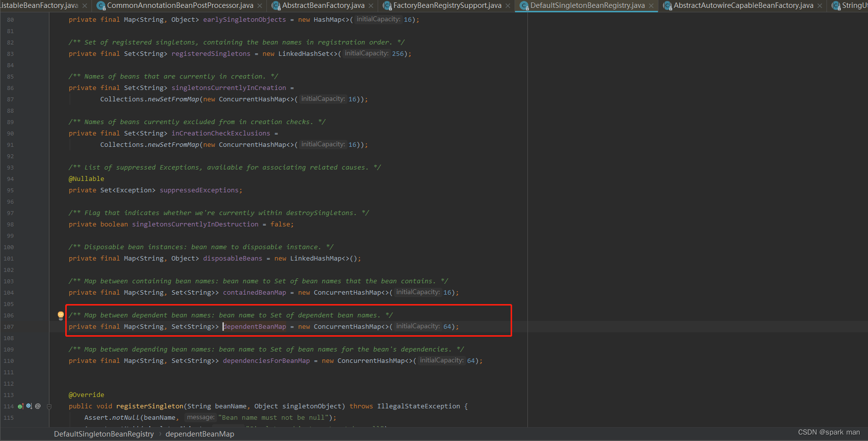The height and width of the screenshot is (441, 868).
Task: Close the leftmost ...istableBeanFactory.java tab
Action: click(85, 6)
